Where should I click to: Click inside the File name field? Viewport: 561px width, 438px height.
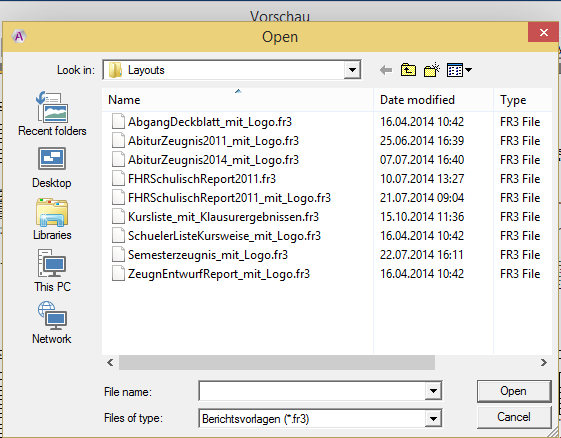tap(312, 391)
